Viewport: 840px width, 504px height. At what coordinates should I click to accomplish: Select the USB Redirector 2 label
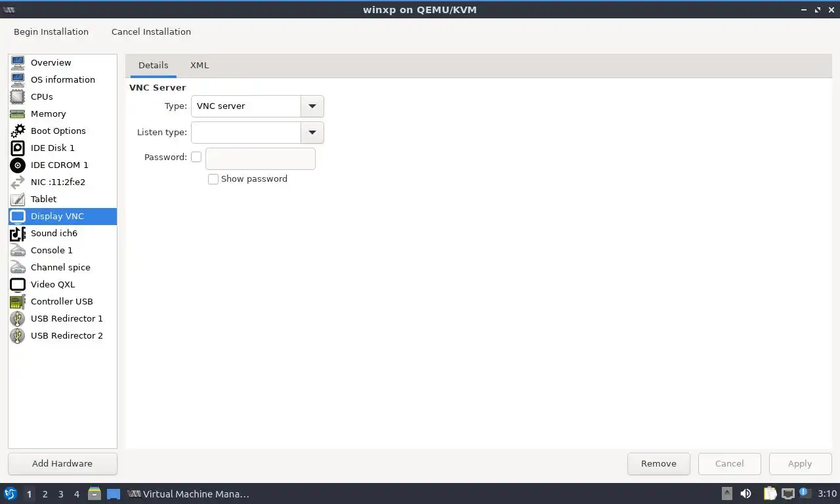pyautogui.click(x=67, y=335)
